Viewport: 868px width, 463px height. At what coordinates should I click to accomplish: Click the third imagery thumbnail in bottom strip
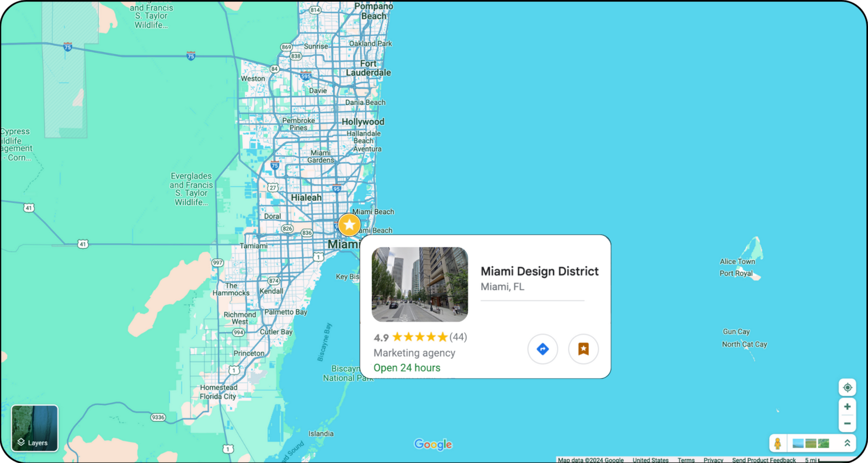click(823, 443)
